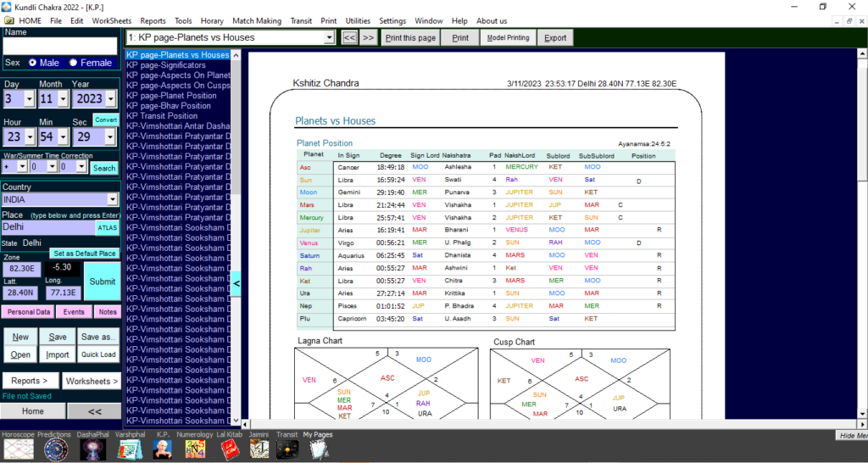Go to next page with >> button
The image size is (868, 463).
(368, 37)
